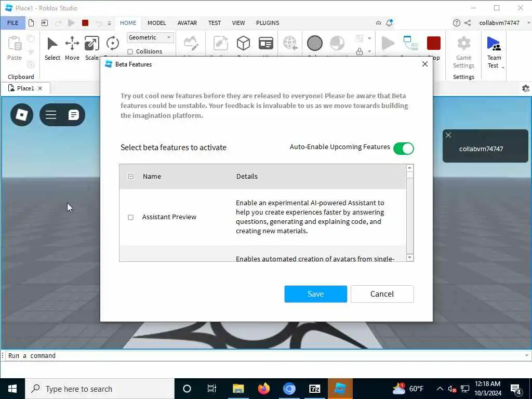Enable the Collisions checkbox
This screenshot has width=532, height=399.
[x=130, y=51]
